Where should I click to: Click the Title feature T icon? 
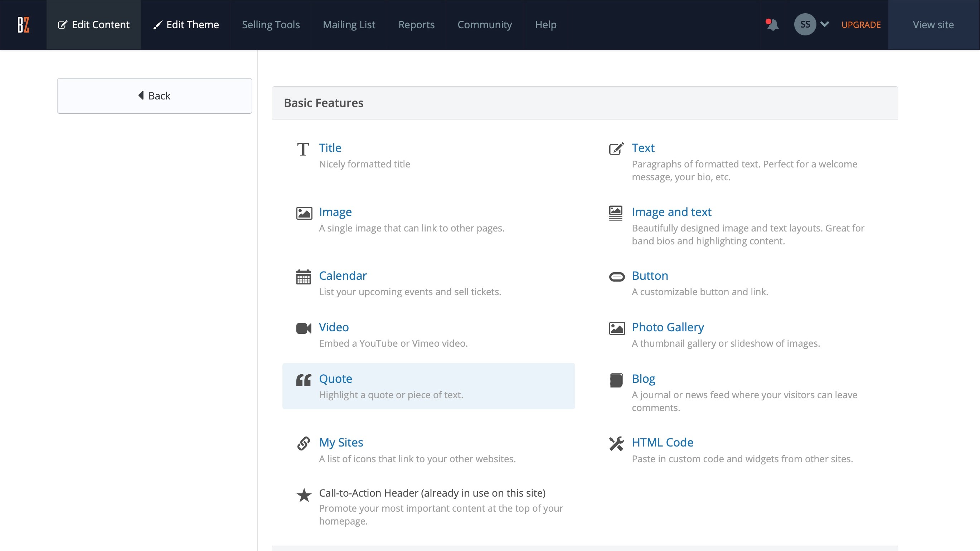coord(303,149)
